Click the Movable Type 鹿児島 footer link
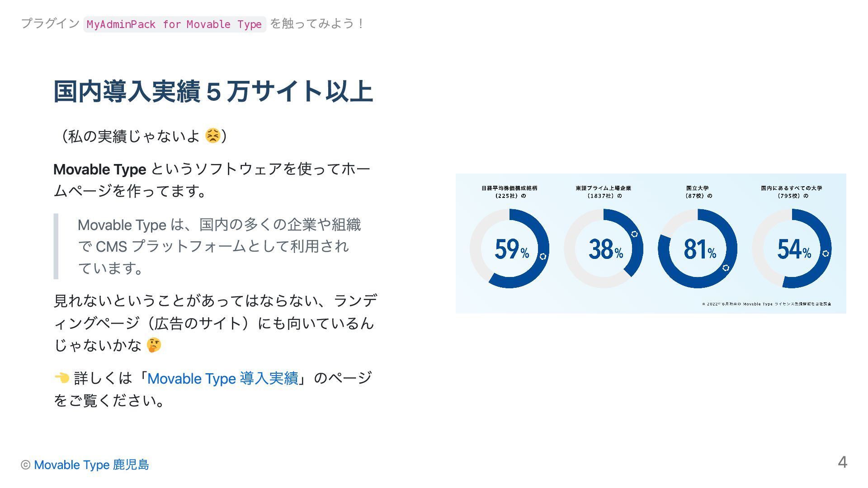Viewport: 868px width, 488px height. 91,465
